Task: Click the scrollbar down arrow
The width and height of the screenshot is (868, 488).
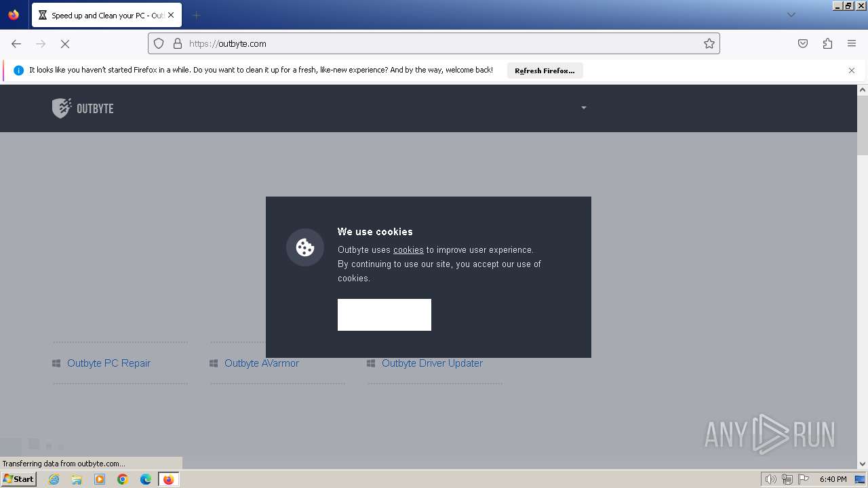Action: [x=863, y=464]
